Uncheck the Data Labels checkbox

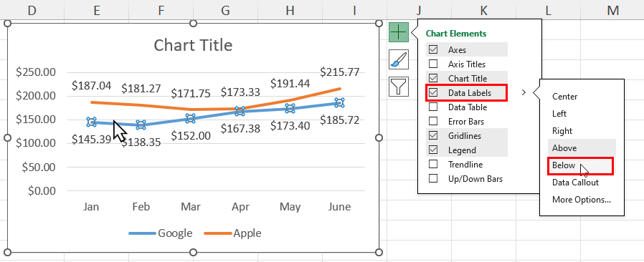tap(433, 92)
